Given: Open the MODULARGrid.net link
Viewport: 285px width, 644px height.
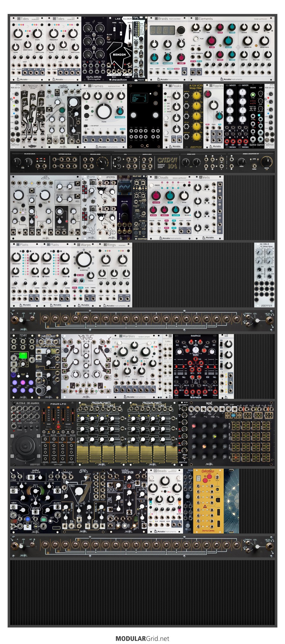Looking at the screenshot, I should pos(142,638).
